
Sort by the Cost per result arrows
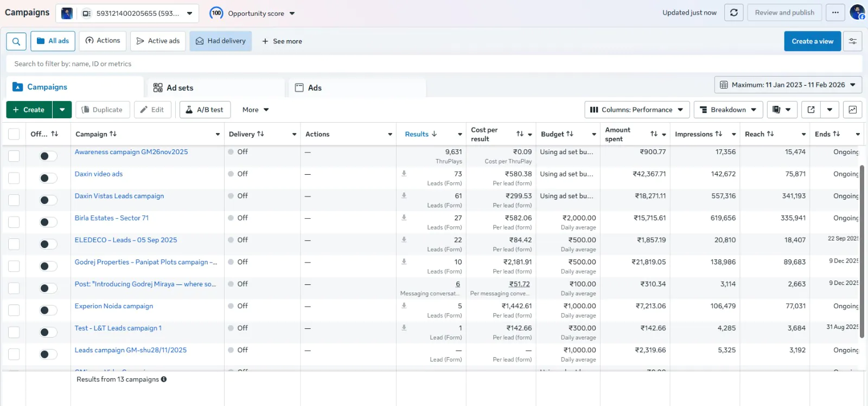(x=520, y=134)
